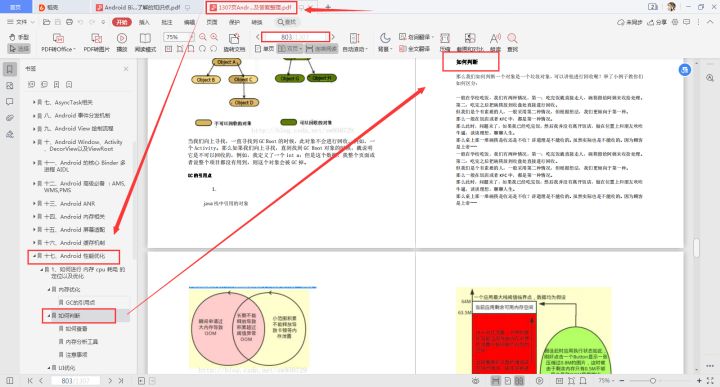Print the document using the printer icon
This screenshot has width=720, height=387.
(69, 22)
